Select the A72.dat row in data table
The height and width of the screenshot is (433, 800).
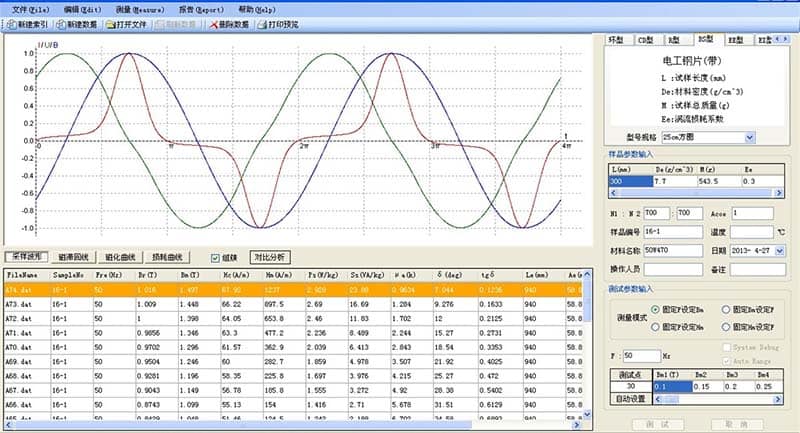coord(293,318)
